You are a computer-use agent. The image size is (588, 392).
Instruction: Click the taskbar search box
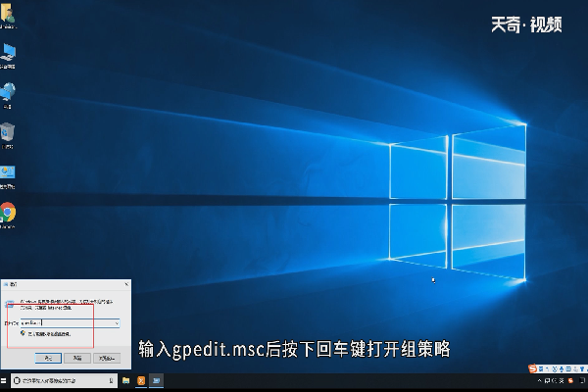64,381
